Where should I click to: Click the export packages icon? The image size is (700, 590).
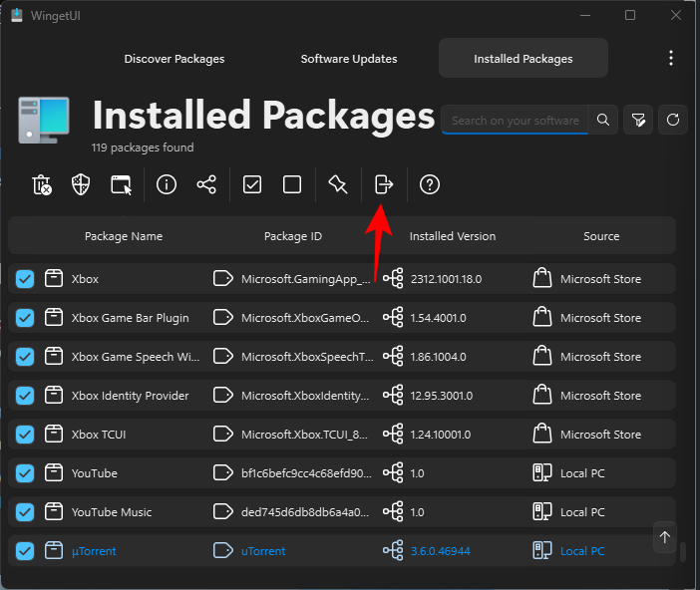coord(384,184)
